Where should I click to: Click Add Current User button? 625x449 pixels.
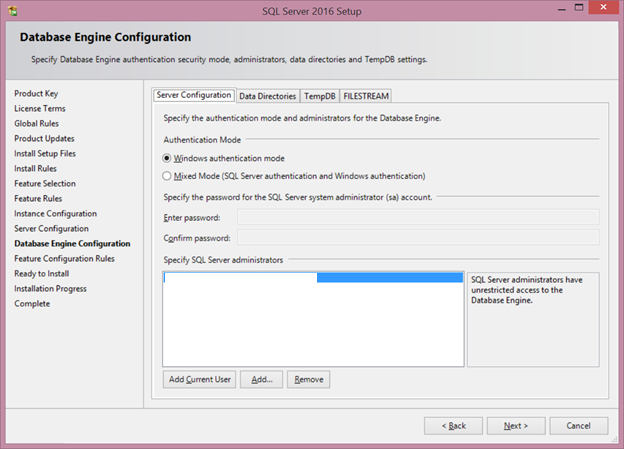click(x=199, y=379)
